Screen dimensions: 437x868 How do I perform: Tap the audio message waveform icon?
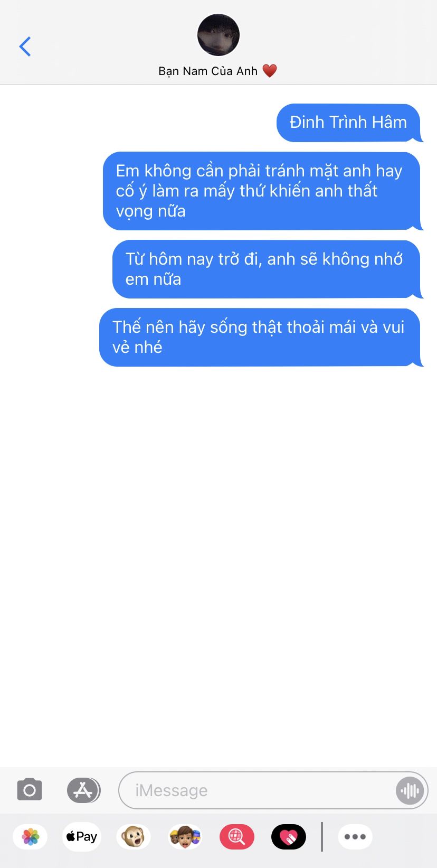click(x=410, y=790)
